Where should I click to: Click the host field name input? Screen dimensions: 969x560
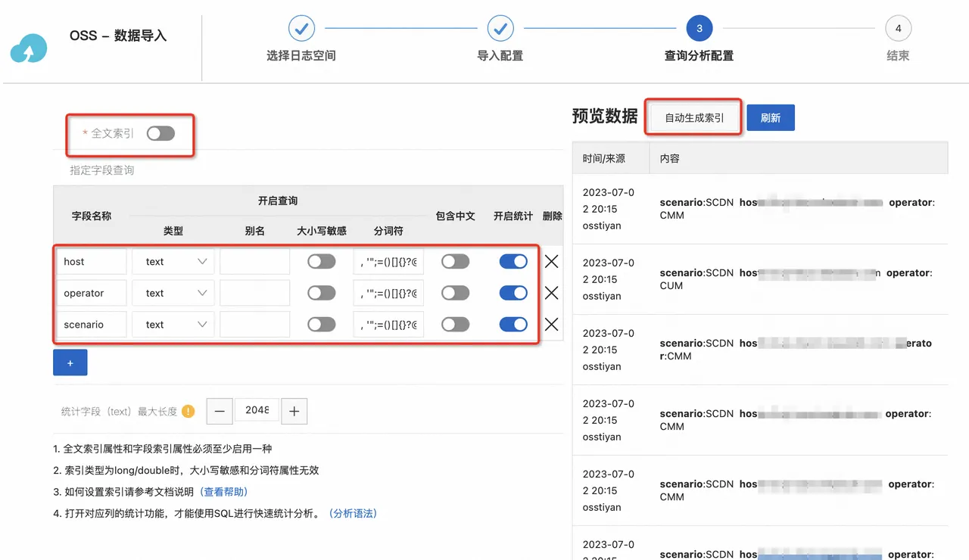92,262
